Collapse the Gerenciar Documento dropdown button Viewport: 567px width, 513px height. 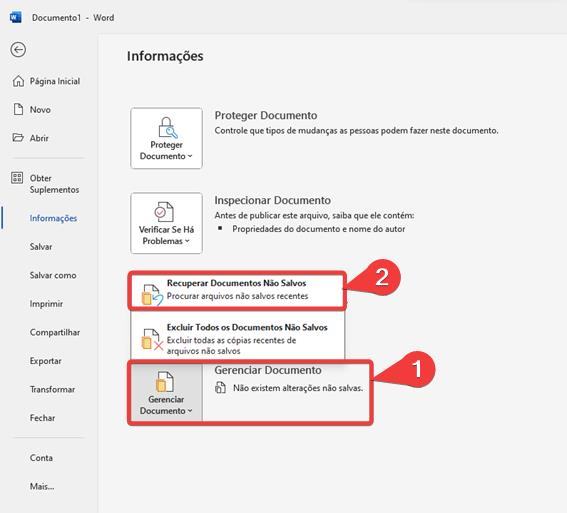click(x=166, y=393)
